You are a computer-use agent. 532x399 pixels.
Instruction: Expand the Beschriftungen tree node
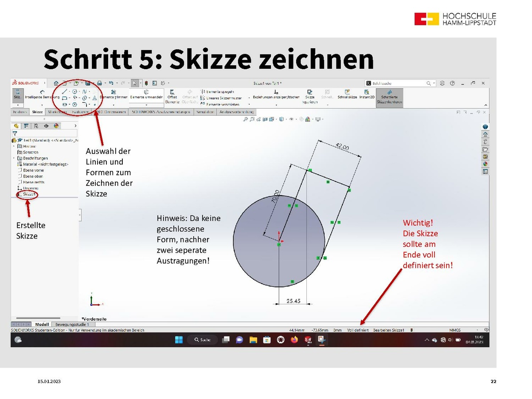(14, 158)
